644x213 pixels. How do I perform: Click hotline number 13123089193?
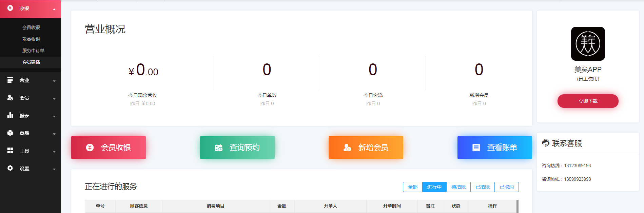(577, 166)
